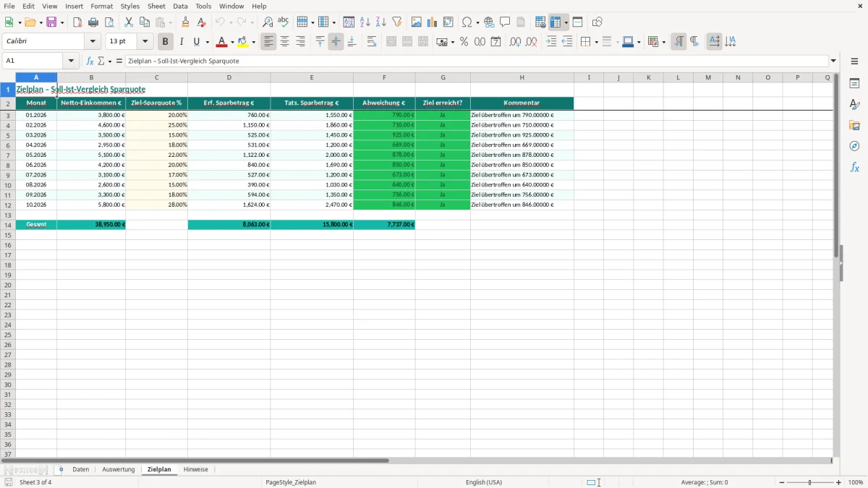Viewport: 868px width, 488px height.
Task: Cut the selected cell content
Action: point(129,22)
